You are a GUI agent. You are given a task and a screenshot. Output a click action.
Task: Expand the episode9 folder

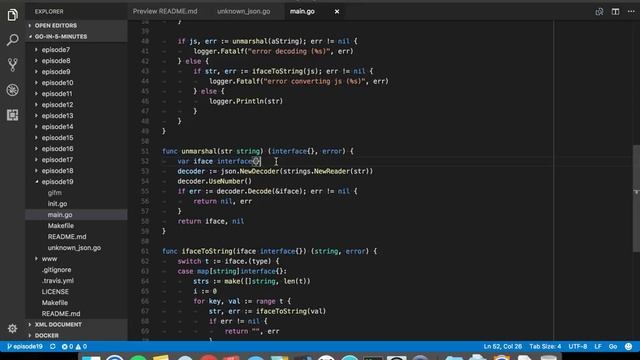coord(56,72)
